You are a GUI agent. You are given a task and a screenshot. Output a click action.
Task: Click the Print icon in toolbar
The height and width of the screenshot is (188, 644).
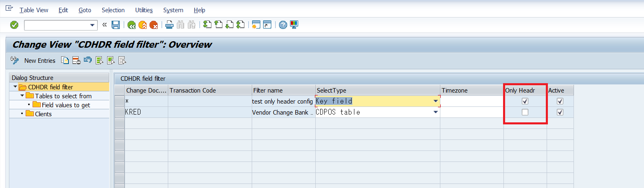(169, 25)
